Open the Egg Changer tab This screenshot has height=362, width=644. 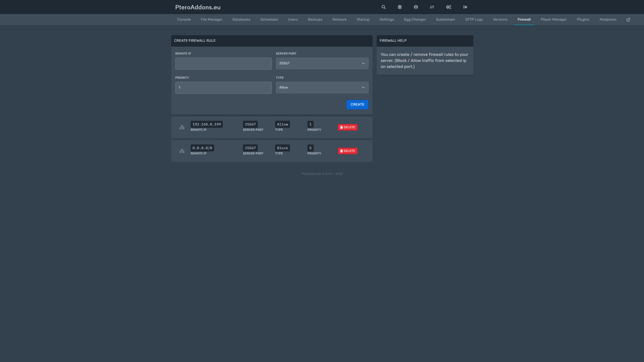point(415,19)
